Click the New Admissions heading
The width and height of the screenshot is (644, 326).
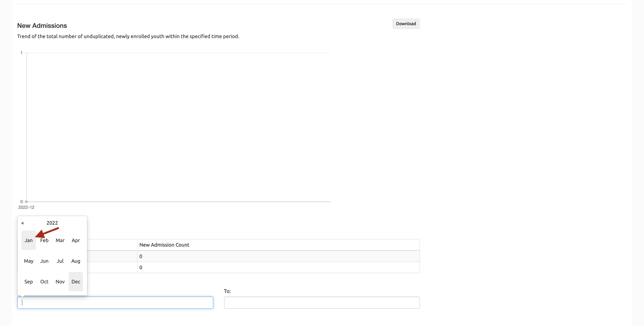[x=42, y=26]
